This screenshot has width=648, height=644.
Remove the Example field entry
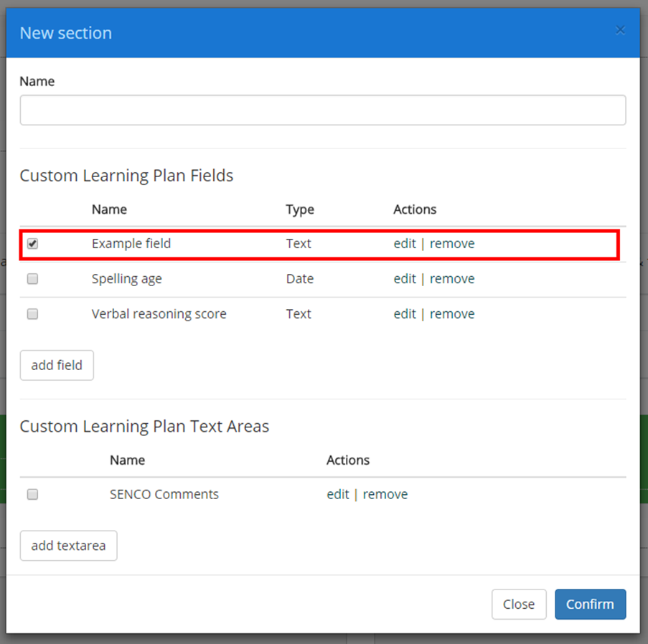coord(452,243)
